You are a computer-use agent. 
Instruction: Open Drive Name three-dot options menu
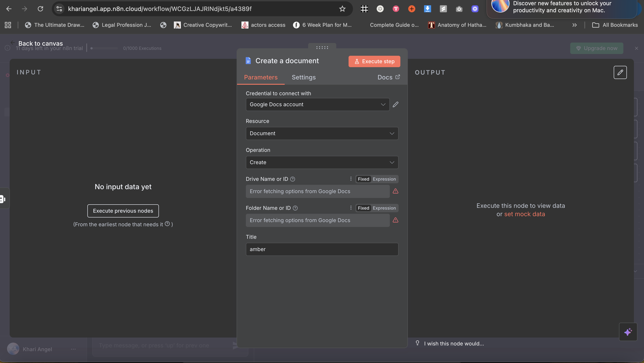351,179
